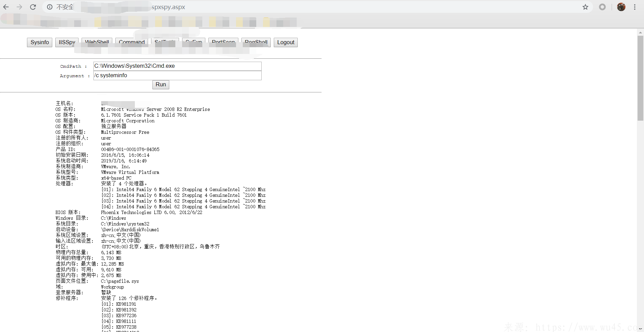Focus the CmdPath input field
Image resolution: width=644 pixels, height=332 pixels.
(x=177, y=66)
